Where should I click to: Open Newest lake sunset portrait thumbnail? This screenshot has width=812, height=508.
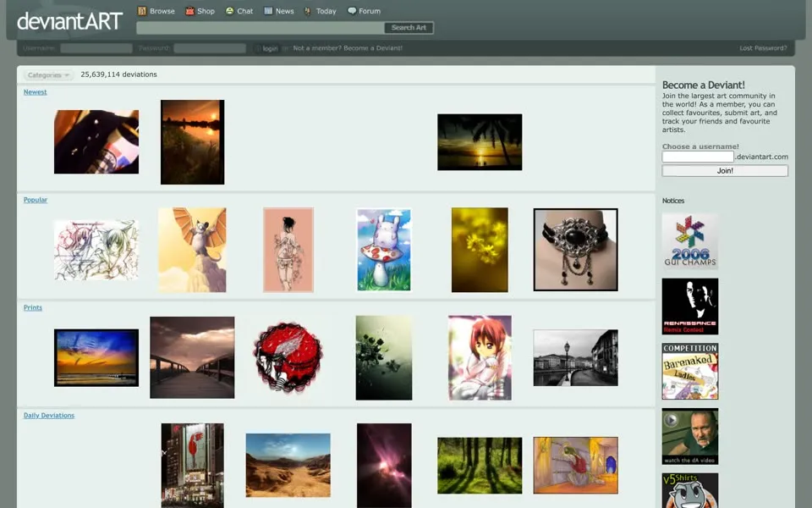pos(192,142)
